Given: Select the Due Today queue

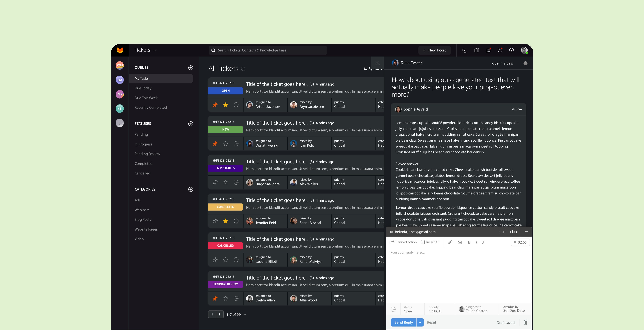Looking at the screenshot, I should coord(143,88).
